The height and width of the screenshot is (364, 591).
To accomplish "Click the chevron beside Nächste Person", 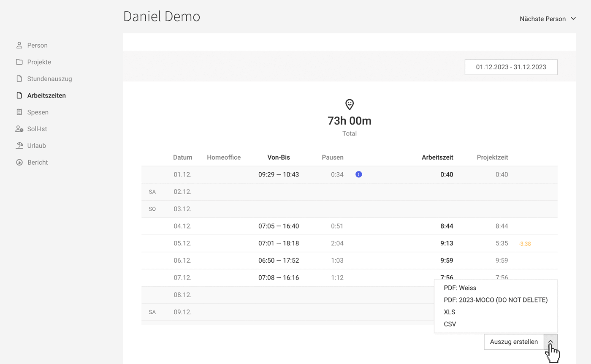I will click(x=573, y=19).
